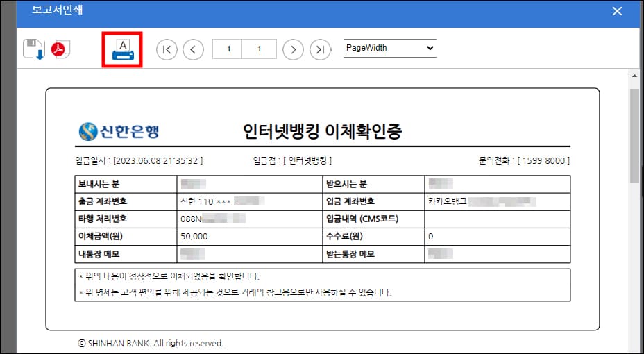Viewport: 644px width, 354px height.
Task: Click the 타행 처리번호 label cell
Action: (126, 219)
